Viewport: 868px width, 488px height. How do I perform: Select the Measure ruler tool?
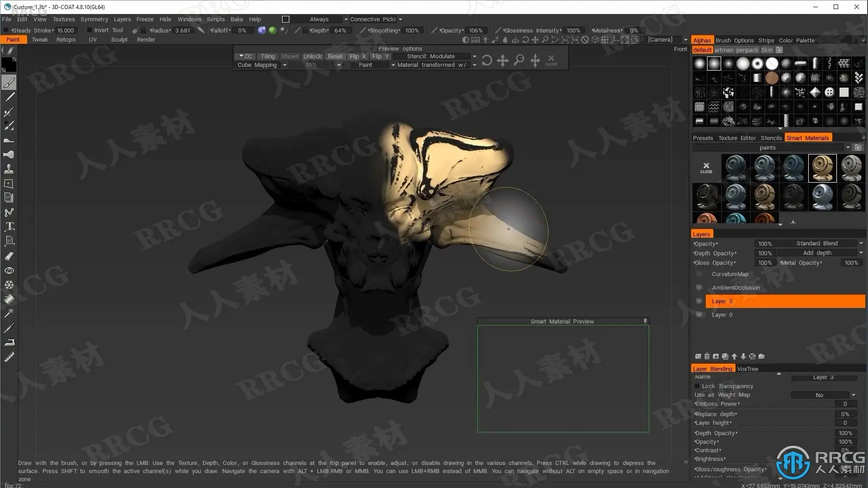pos(9,357)
